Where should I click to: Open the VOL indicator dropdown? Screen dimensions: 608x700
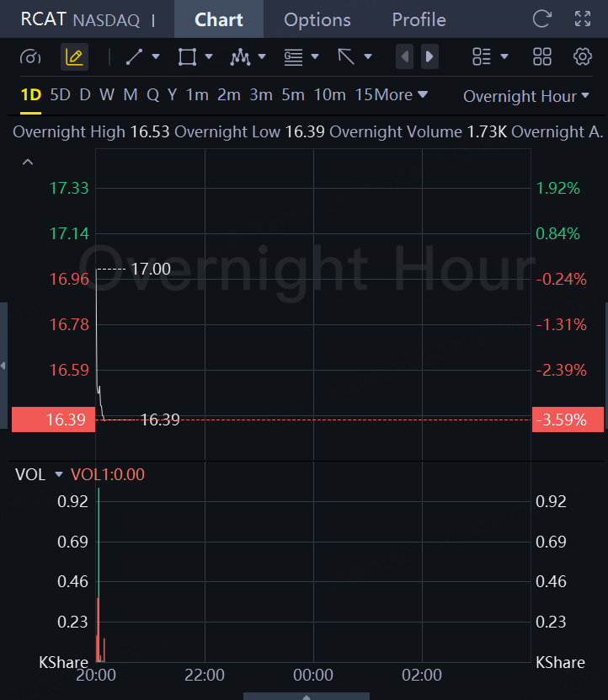click(58, 474)
